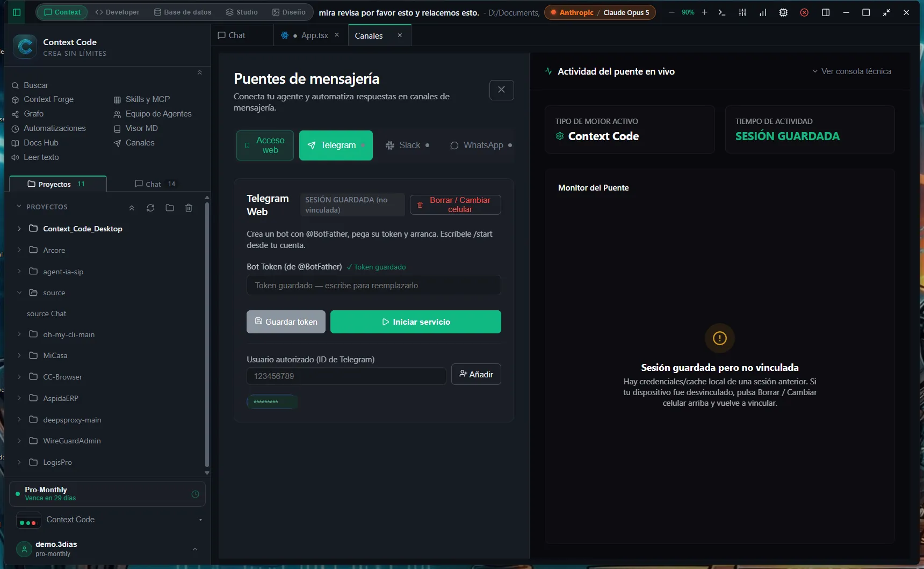Open Skills y MCP
This screenshot has height=569, width=924.
coord(142,99)
